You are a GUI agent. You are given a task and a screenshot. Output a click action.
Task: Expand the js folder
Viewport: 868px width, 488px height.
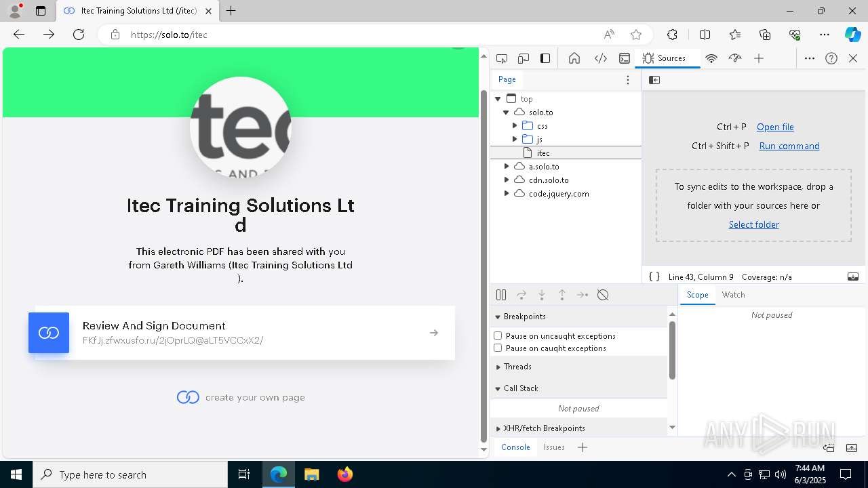(x=515, y=140)
